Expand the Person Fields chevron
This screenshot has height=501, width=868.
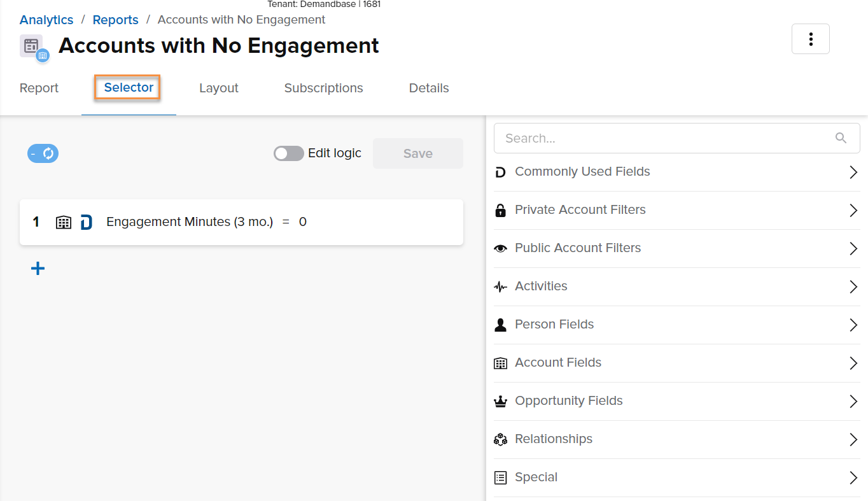[x=853, y=325]
